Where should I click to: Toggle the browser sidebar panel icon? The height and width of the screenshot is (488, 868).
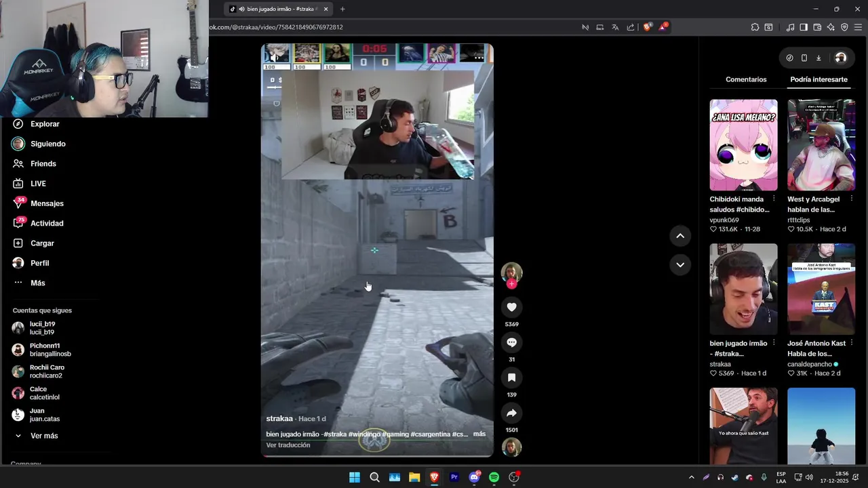point(804,27)
